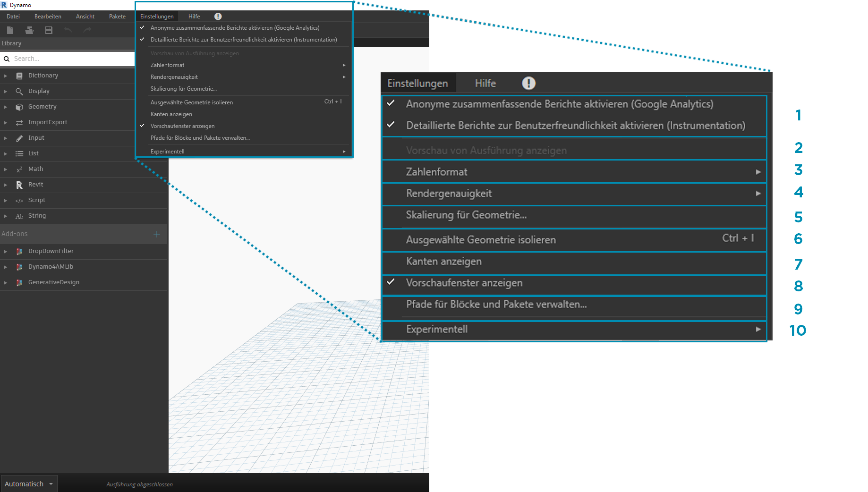The width and height of the screenshot is (868, 492).
Task: Click the search magnifier icon in Library
Action: [7, 59]
